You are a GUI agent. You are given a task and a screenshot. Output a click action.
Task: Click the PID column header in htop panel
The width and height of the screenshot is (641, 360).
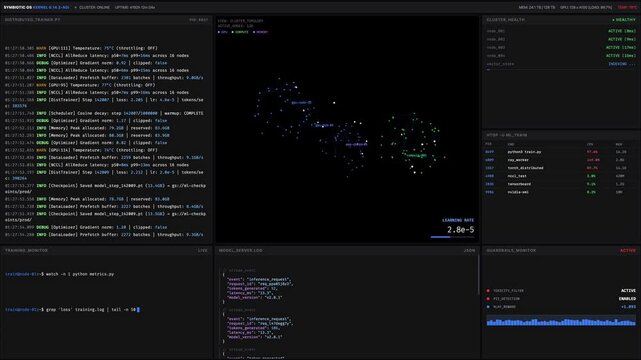coord(488,144)
